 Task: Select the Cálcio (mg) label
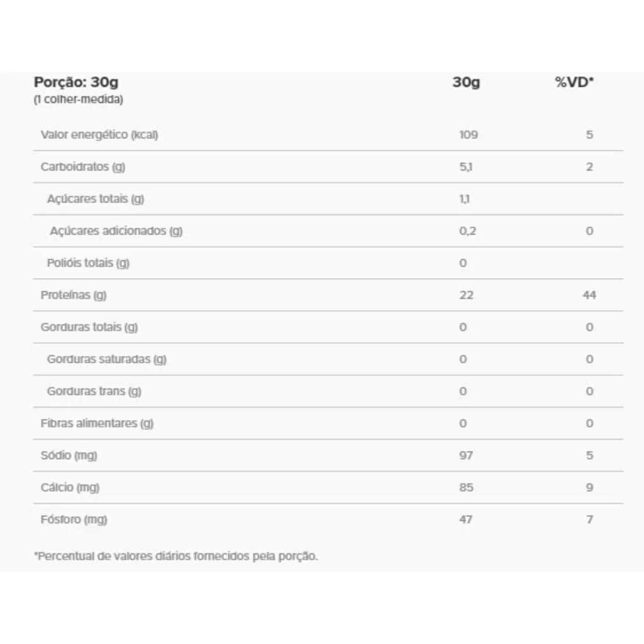[x=70, y=487]
